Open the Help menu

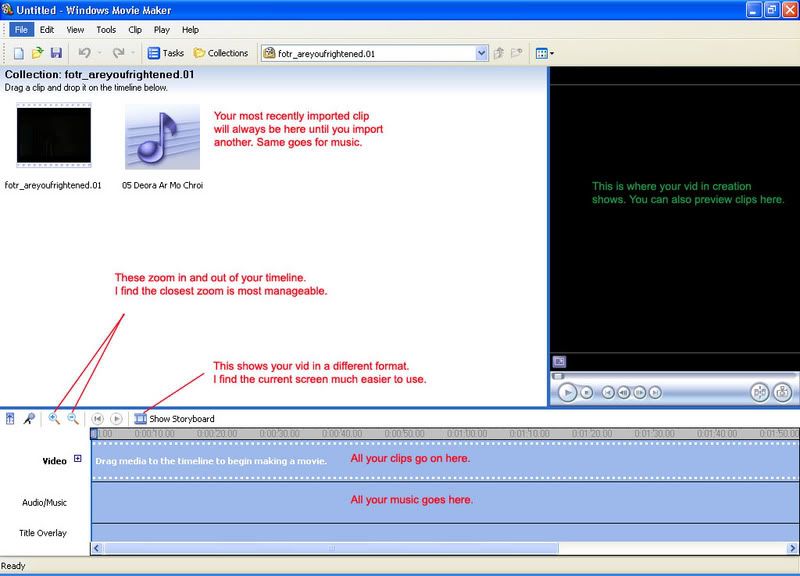click(x=190, y=30)
